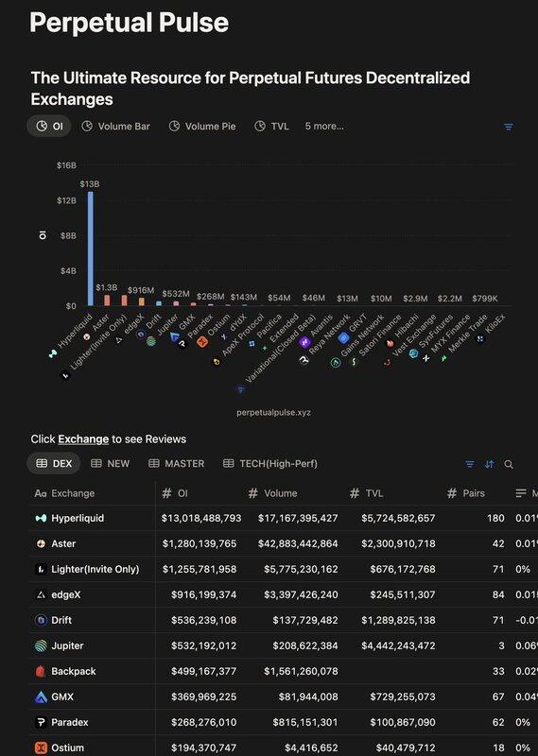The height and width of the screenshot is (756, 538).
Task: Click the Reya Network icon on axis
Action: click(x=304, y=360)
